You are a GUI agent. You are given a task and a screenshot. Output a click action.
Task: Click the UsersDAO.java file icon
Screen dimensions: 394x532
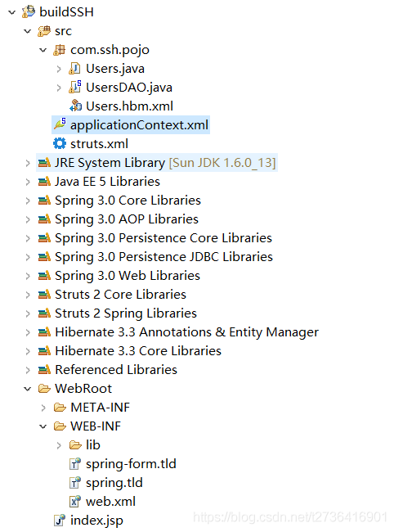click(x=75, y=88)
